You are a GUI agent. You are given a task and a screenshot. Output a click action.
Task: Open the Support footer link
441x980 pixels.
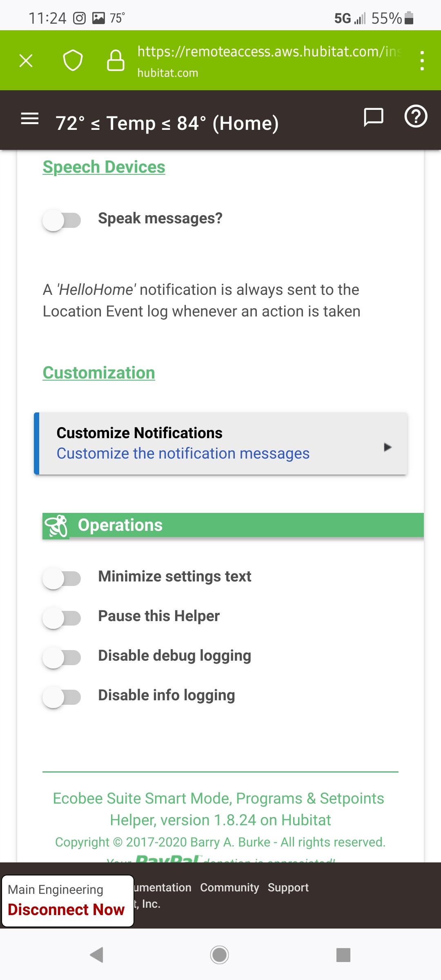pyautogui.click(x=288, y=888)
